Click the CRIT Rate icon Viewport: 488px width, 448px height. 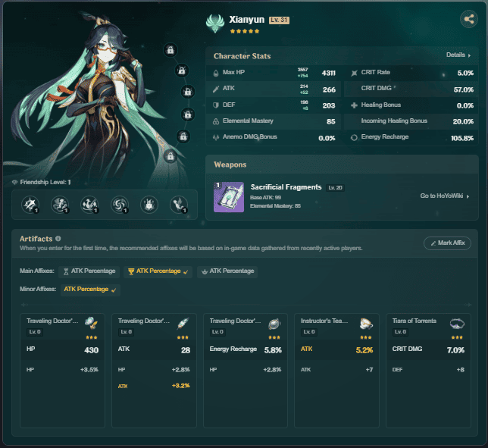(x=354, y=74)
